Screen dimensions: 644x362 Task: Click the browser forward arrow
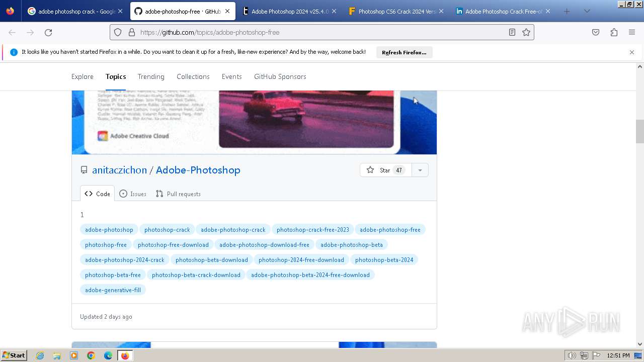[x=30, y=32]
